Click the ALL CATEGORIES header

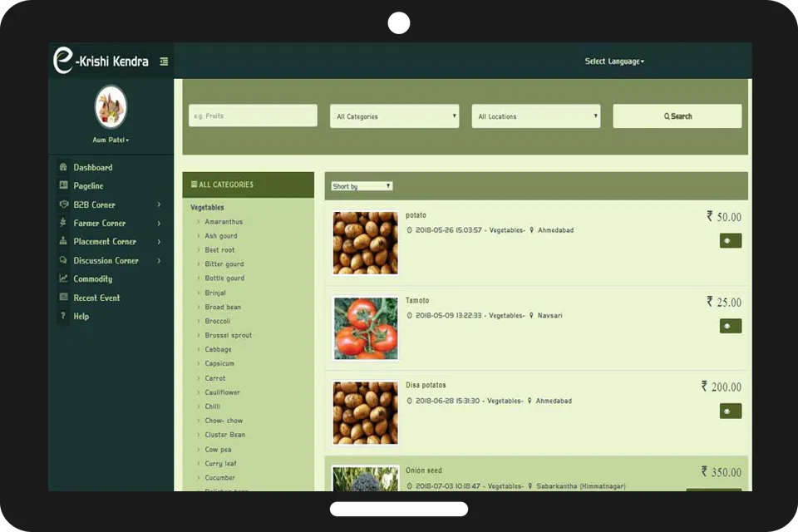[x=249, y=185]
